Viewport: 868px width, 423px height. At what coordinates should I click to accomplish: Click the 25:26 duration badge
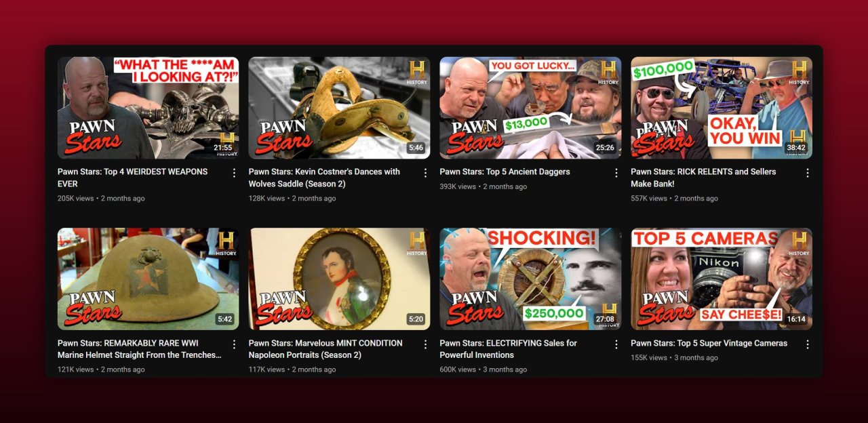[605, 148]
